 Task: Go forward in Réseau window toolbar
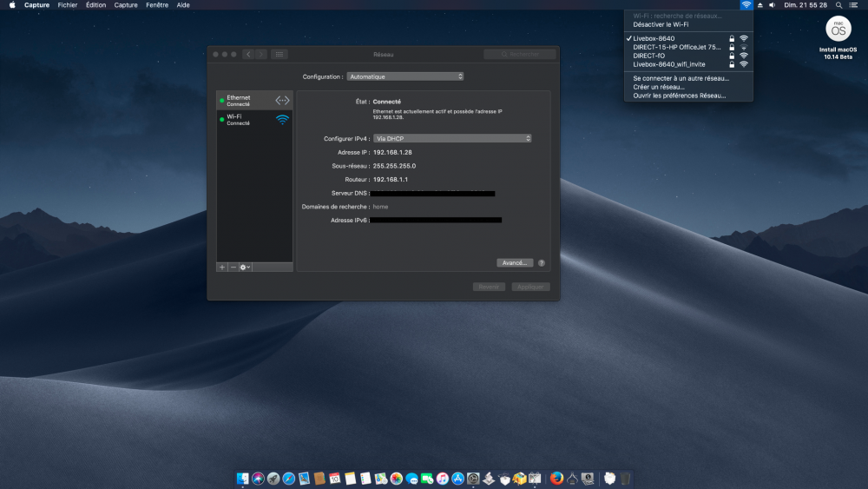tap(261, 54)
